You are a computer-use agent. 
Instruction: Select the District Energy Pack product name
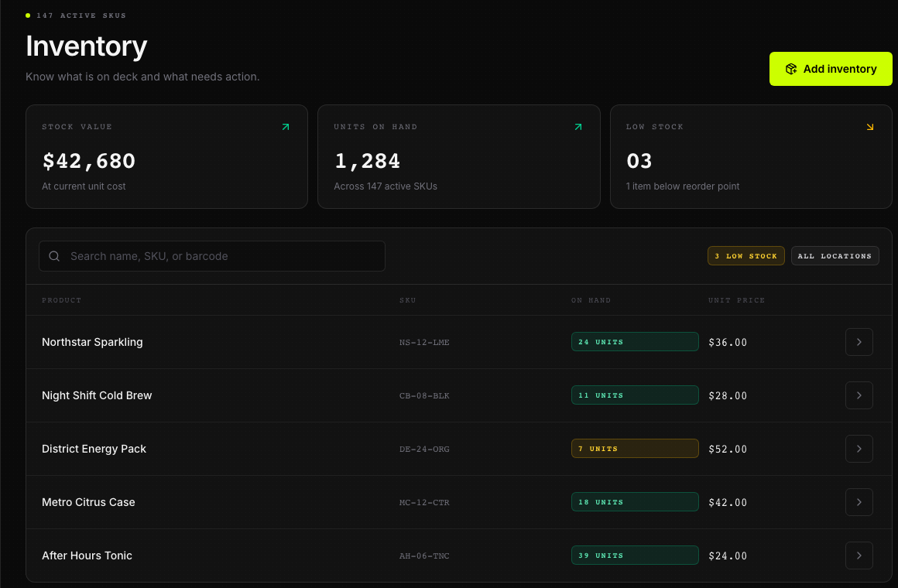click(94, 449)
